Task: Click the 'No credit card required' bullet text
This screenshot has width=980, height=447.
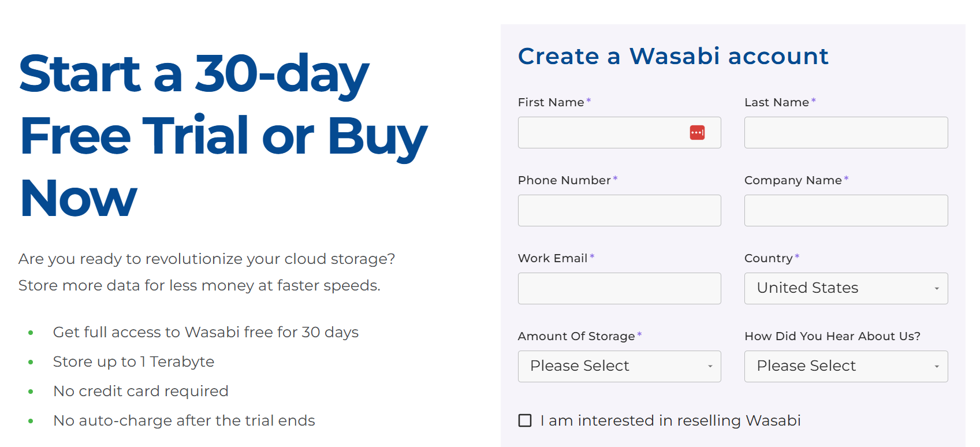Action: (x=140, y=391)
